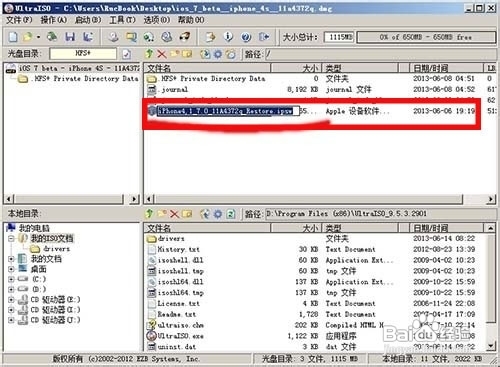
Task: Click the Burn CD image icon
Action: (x=184, y=37)
